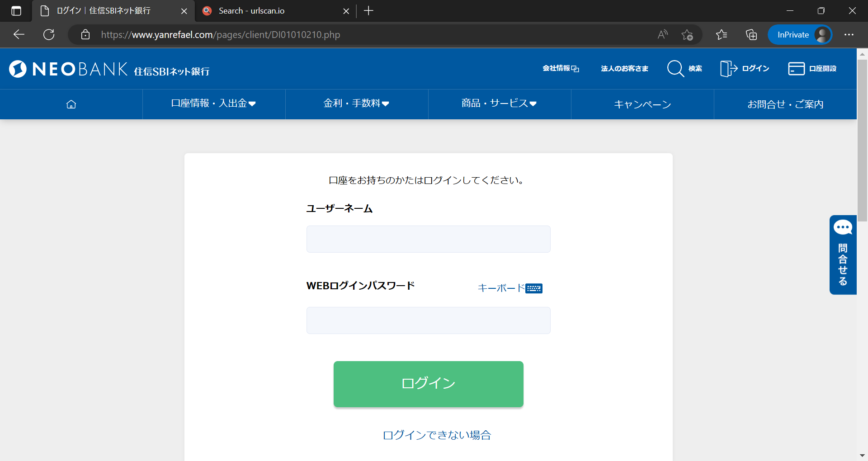Click the scrollbar down arrow
This screenshot has height=461, width=868.
(862, 456)
